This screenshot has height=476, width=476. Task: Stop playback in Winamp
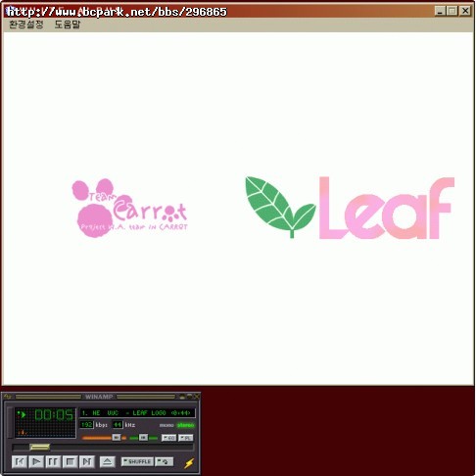pos(71,461)
